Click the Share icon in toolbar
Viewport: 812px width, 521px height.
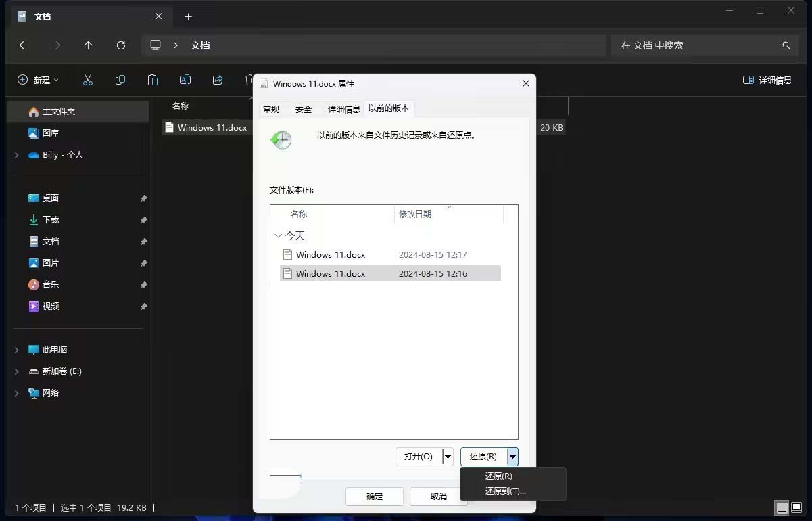[x=218, y=80]
